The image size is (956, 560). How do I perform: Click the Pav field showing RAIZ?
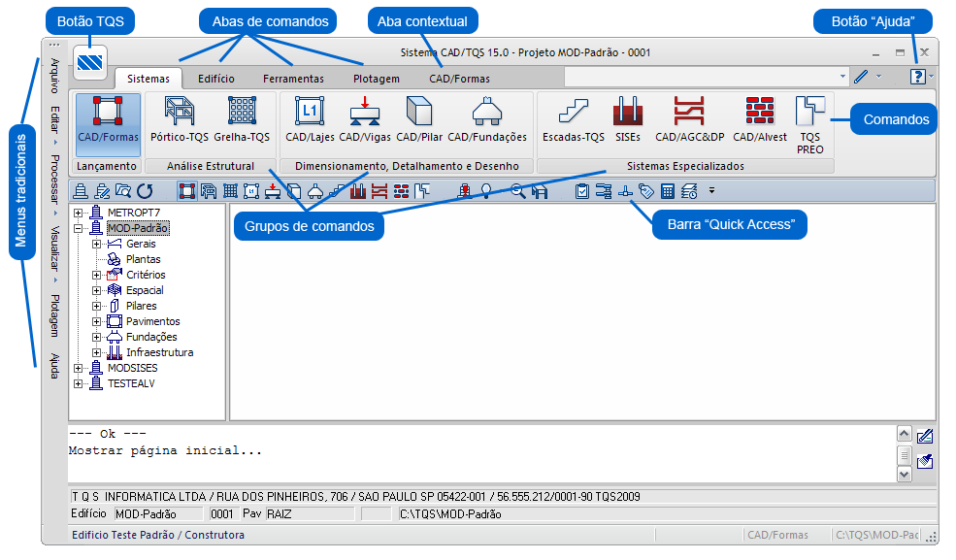[x=310, y=514]
